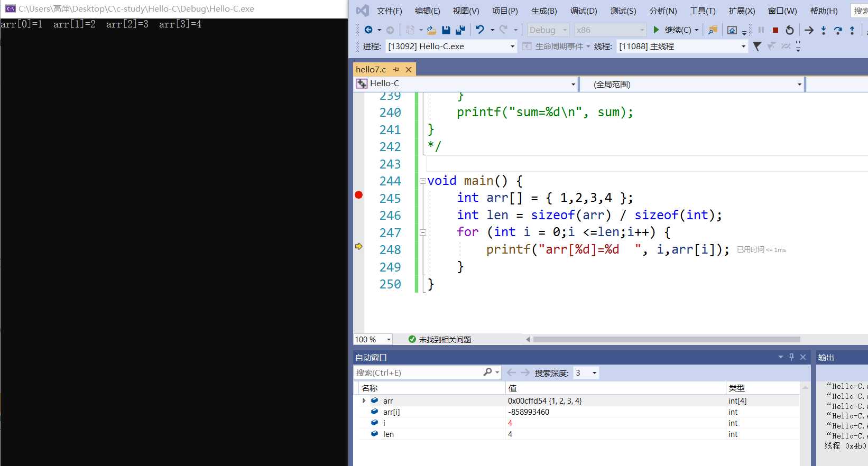The image size is (868, 466).
Task: Click the Visual Studio logo icon
Action: [x=362, y=11]
